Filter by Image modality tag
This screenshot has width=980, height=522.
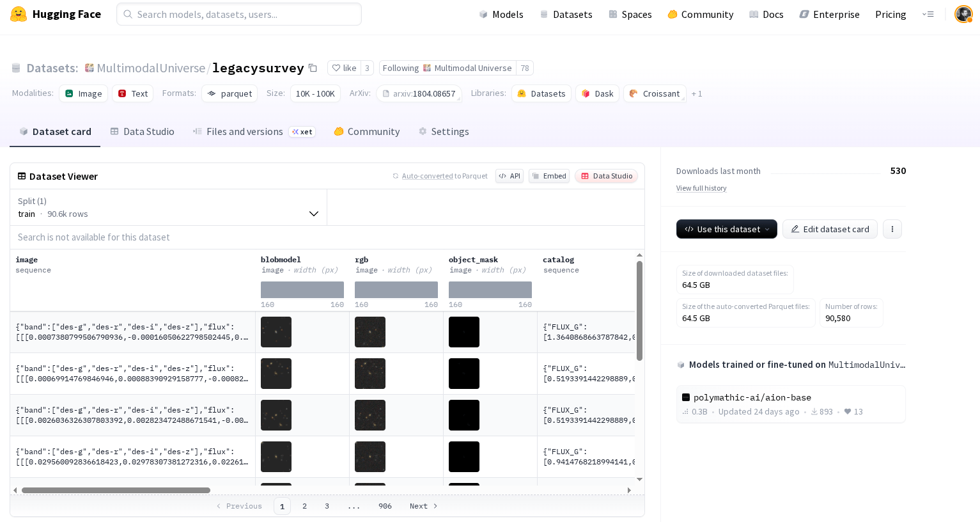tap(83, 93)
